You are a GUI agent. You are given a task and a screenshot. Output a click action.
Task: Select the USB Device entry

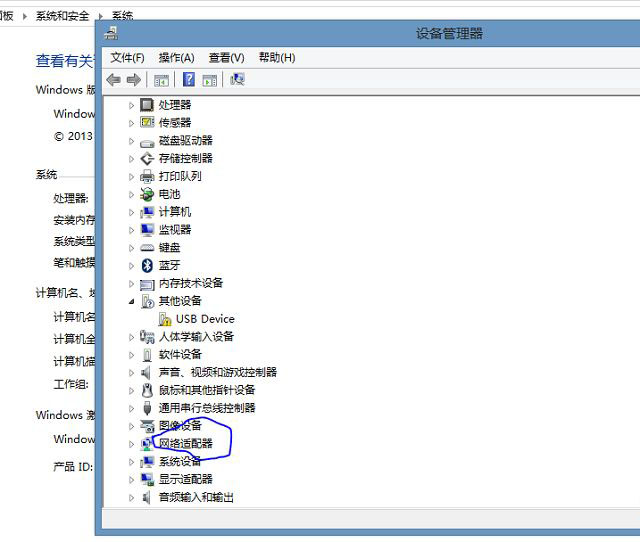coord(205,319)
